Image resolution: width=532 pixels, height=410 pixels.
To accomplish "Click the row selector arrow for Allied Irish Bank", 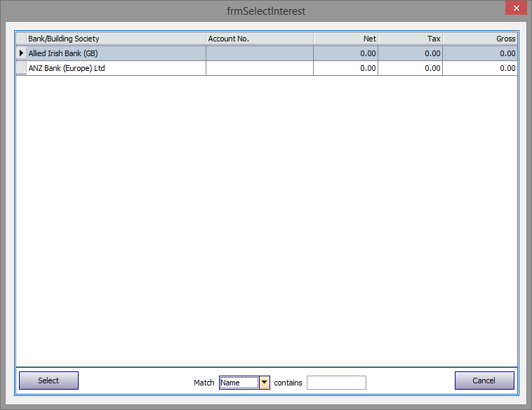I will [x=21, y=53].
